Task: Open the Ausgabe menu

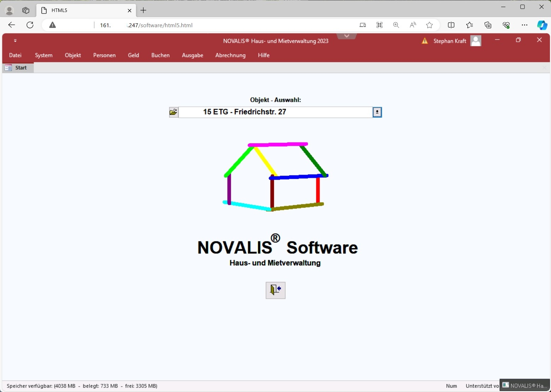Action: tap(193, 55)
